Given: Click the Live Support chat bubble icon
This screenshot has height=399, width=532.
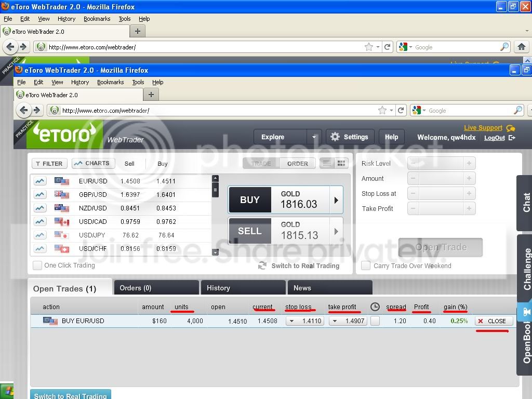Looking at the screenshot, I should [511, 128].
